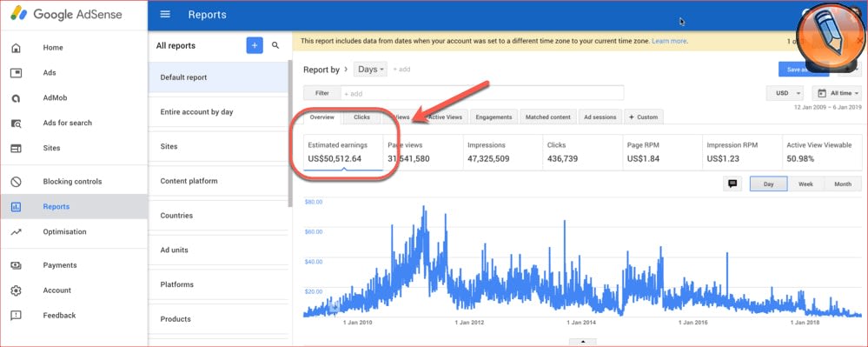Viewport: 868px width, 347px height.
Task: Collapse the chart with bottom arrow
Action: pyautogui.click(x=583, y=342)
